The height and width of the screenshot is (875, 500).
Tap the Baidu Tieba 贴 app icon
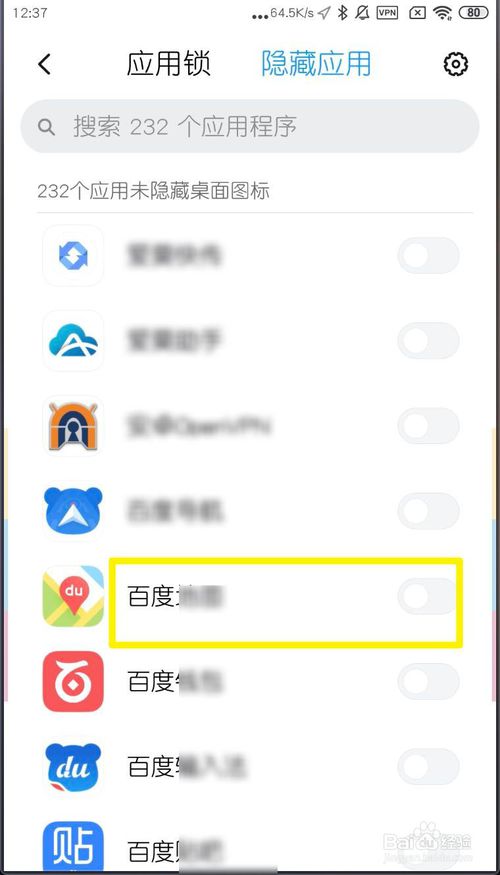[73, 847]
